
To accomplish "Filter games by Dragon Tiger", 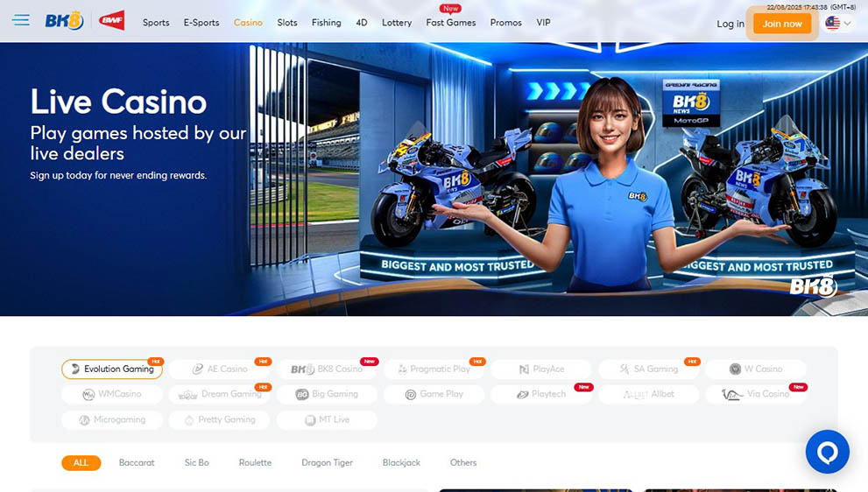I will 327,463.
